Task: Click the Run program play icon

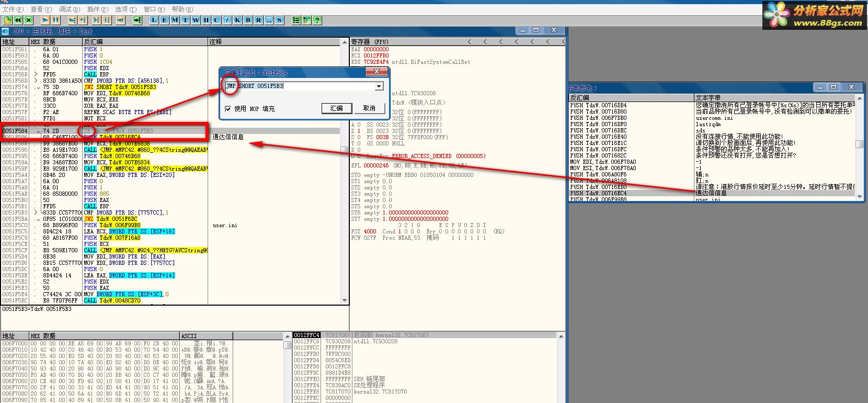Action: pyautogui.click(x=45, y=20)
